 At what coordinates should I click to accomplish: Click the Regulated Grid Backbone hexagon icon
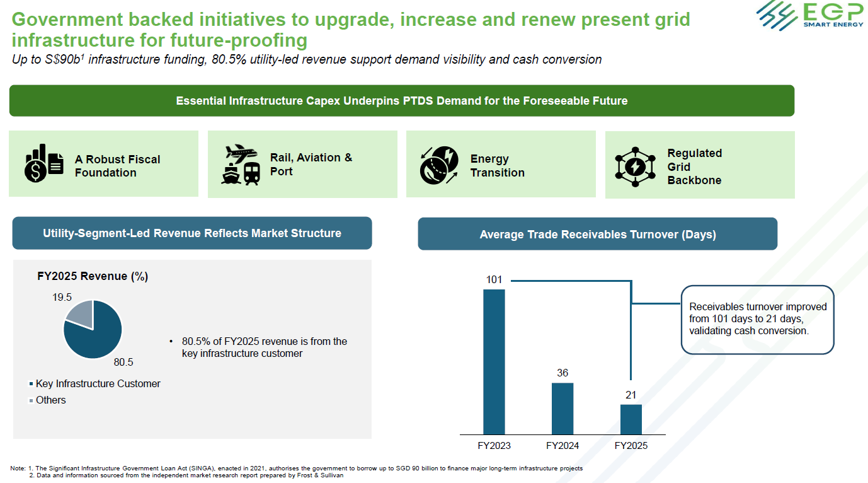[635, 166]
